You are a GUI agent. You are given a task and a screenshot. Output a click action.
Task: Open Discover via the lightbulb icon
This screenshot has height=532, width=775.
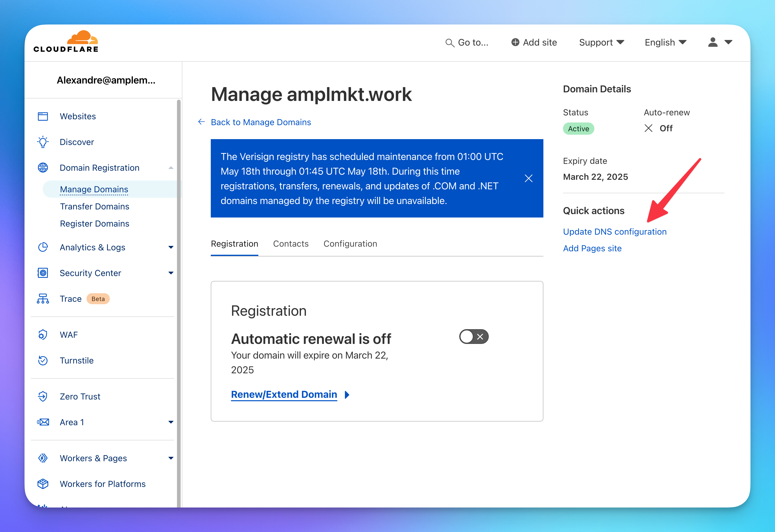[43, 142]
